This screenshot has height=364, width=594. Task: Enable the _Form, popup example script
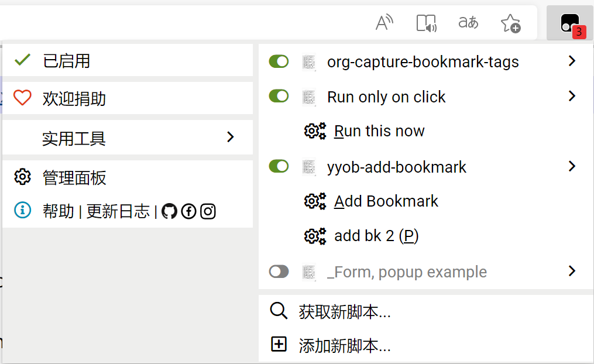click(x=279, y=272)
